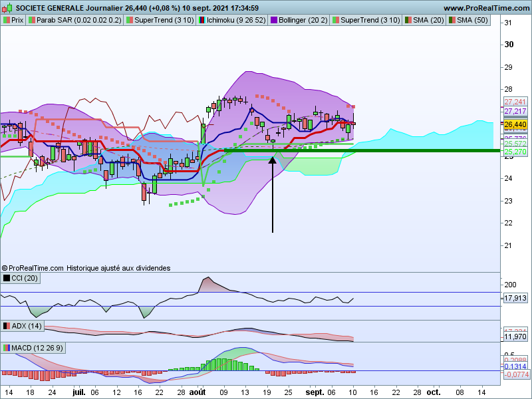Click the Bollinger purple color icon

point(274,20)
